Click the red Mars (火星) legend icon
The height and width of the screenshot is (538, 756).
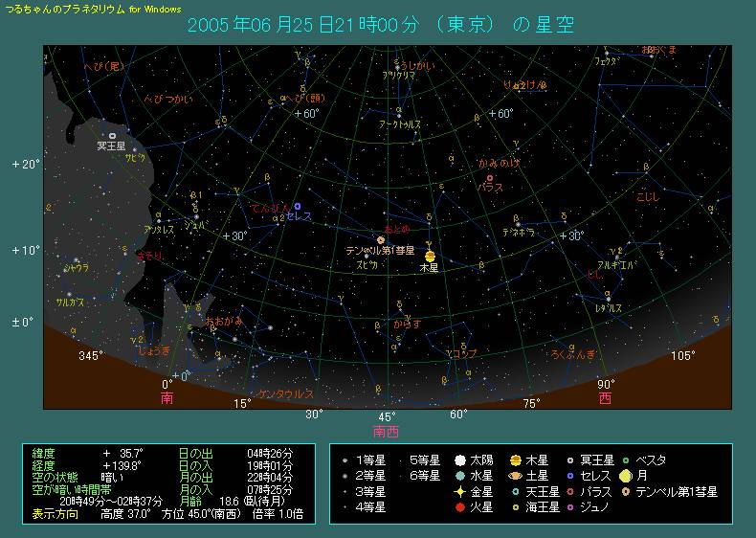pos(460,507)
